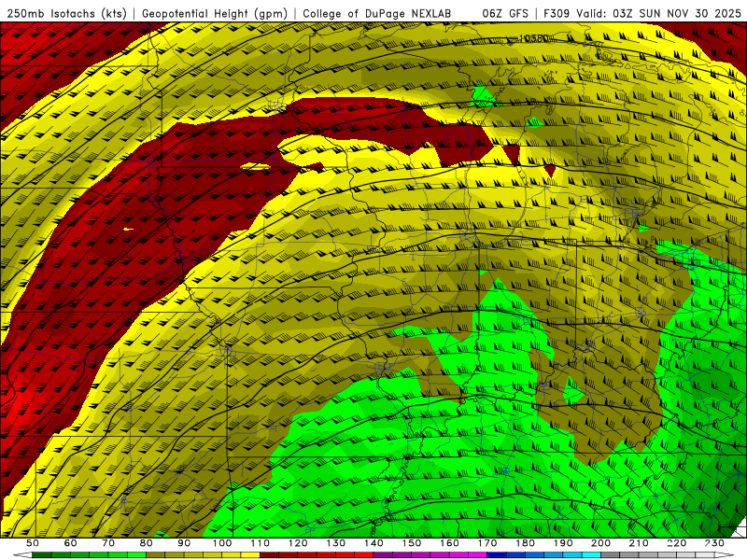Click the "250mb Isotachs (kts)" title text
Viewport: 747px width, 560px height.
pos(67,14)
